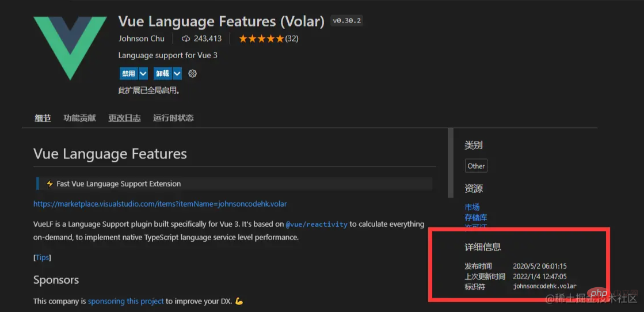This screenshot has height=312, width=644.
Task: Expand the dropdown arrow next to 卸载
Action: (177, 74)
